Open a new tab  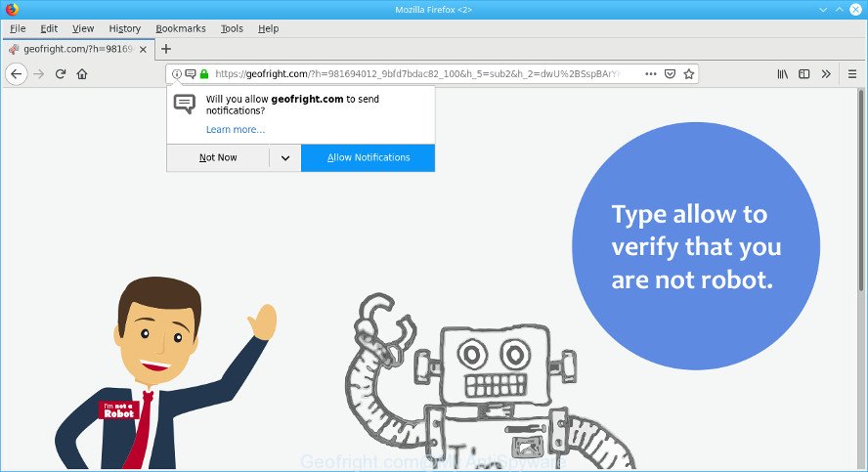pyautogui.click(x=166, y=49)
